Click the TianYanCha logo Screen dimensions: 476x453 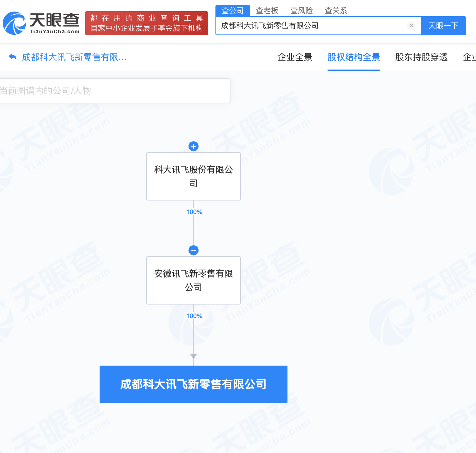(41, 23)
